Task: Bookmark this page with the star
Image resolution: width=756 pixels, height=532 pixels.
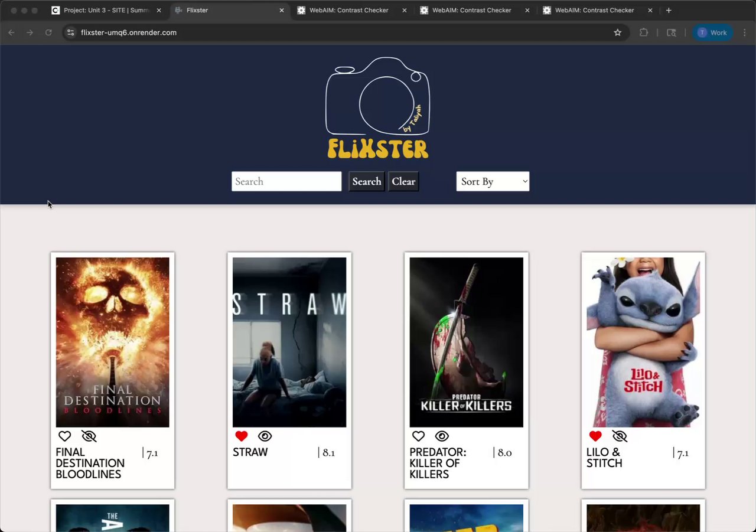Action: (618, 32)
